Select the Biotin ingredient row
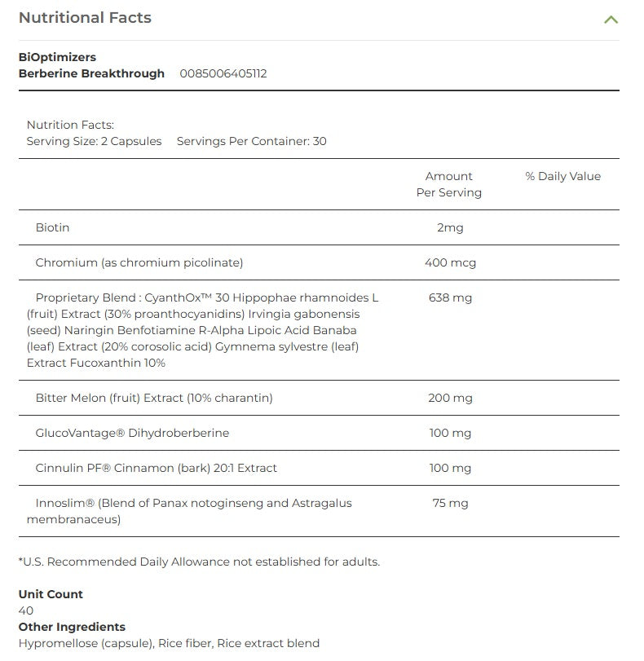 [x=54, y=227]
